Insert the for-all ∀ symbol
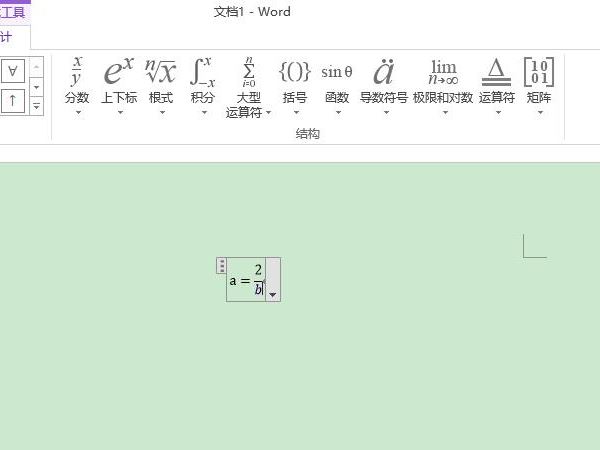The width and height of the screenshot is (600, 450). tap(13, 71)
